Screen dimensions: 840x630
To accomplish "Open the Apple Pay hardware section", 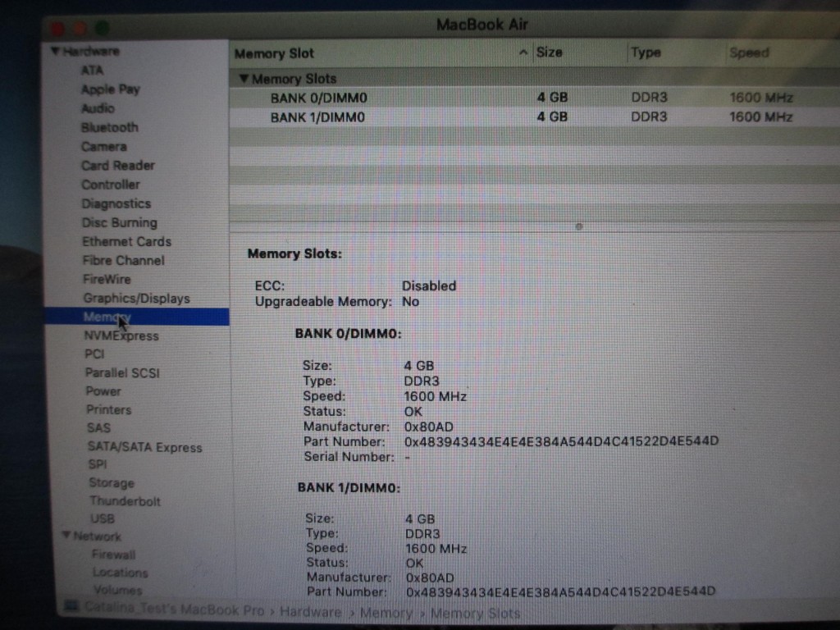I will point(111,89).
